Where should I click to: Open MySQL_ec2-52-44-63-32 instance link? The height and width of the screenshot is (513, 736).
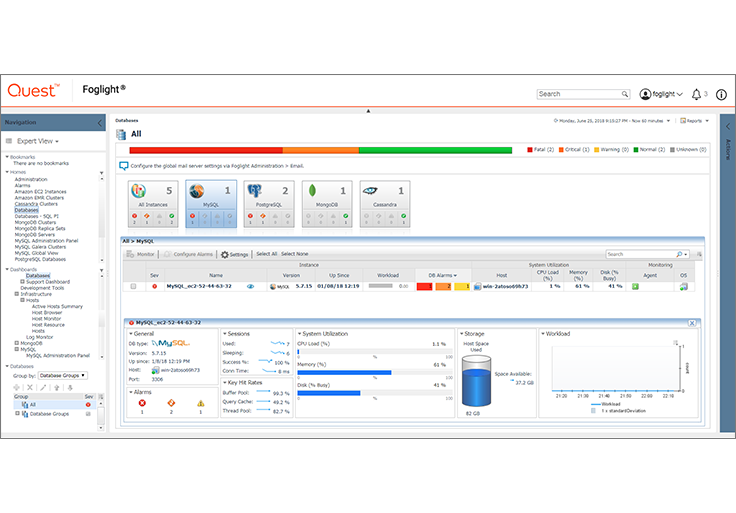click(x=199, y=286)
